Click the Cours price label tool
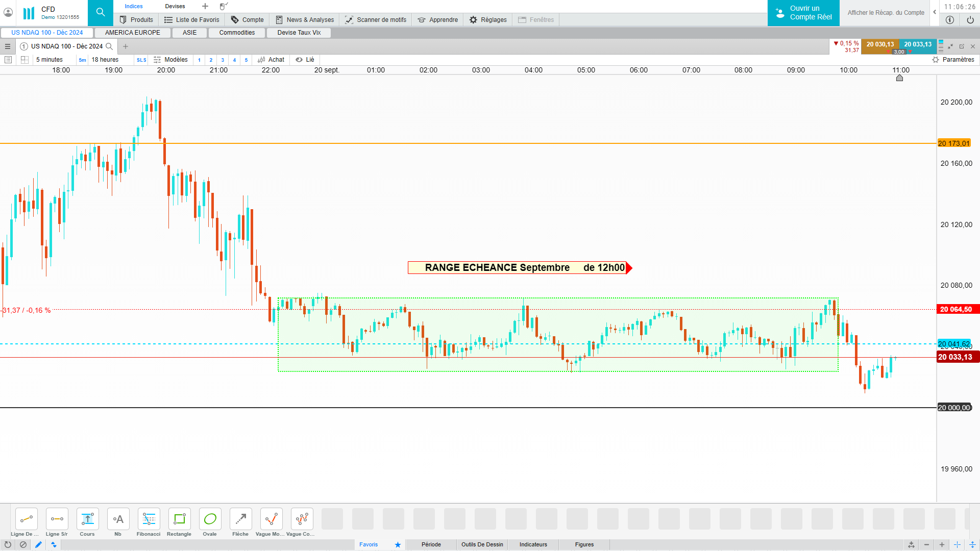Image resolution: width=980 pixels, height=551 pixels. [87, 519]
